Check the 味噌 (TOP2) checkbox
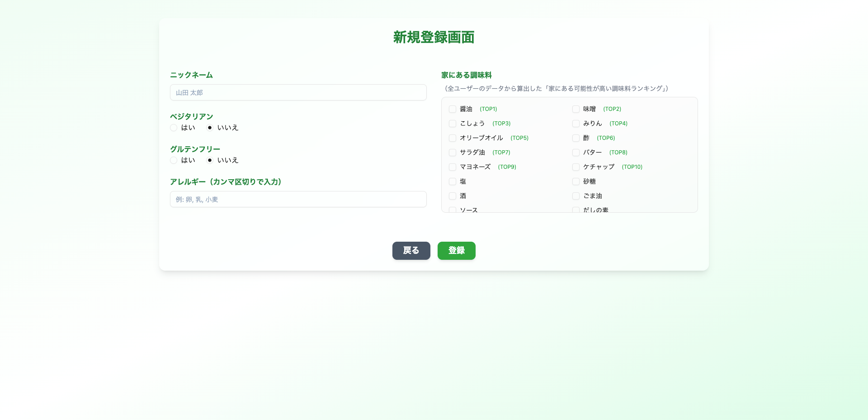 [x=576, y=109]
